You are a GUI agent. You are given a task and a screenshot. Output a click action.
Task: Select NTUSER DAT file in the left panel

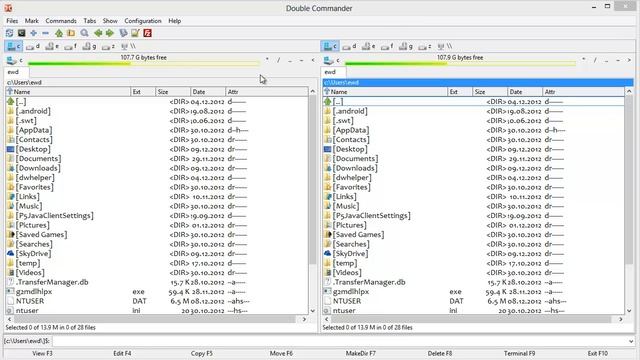157,301
